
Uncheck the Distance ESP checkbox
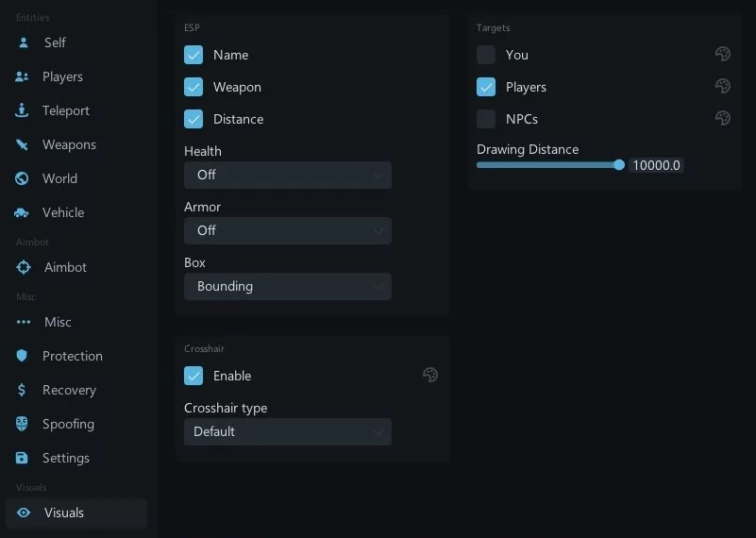click(x=193, y=119)
